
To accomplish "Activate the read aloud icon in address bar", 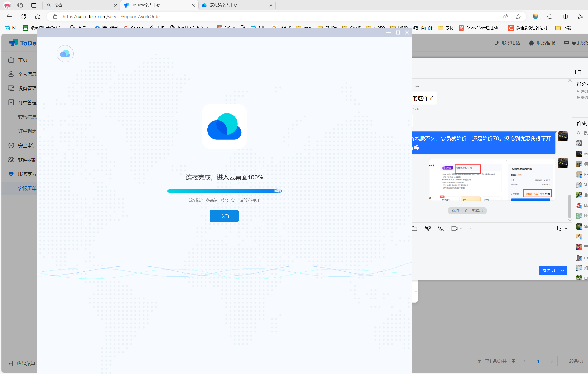I will (505, 17).
